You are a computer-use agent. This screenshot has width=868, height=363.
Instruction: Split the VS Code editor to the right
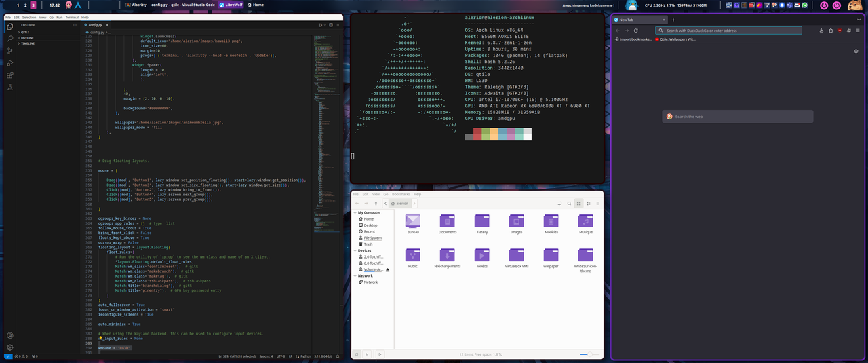(x=332, y=25)
